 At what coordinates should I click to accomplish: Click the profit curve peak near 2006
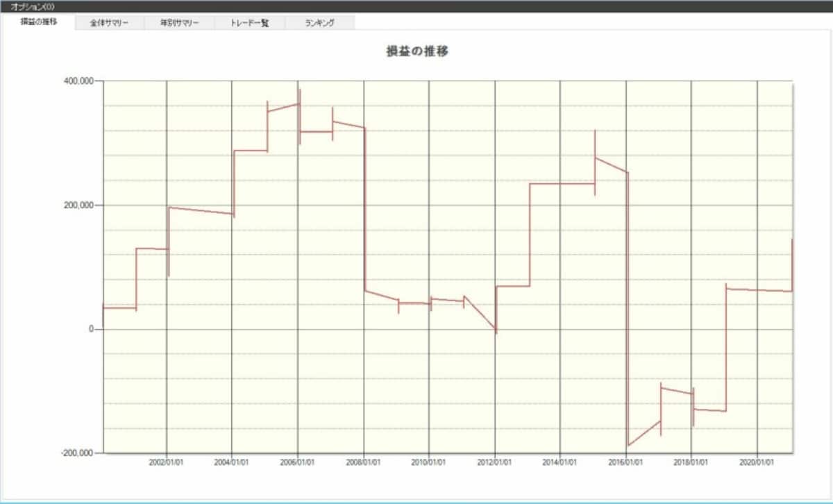tap(299, 90)
